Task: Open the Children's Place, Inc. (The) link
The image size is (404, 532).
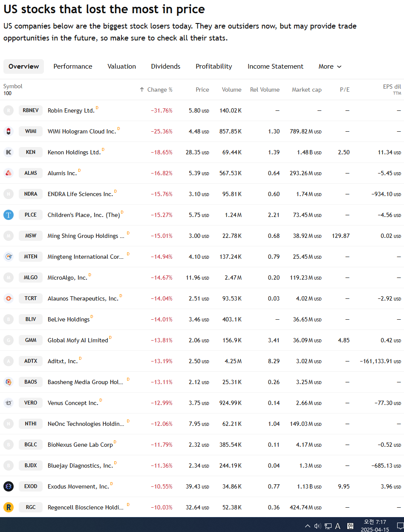Action: [84, 215]
